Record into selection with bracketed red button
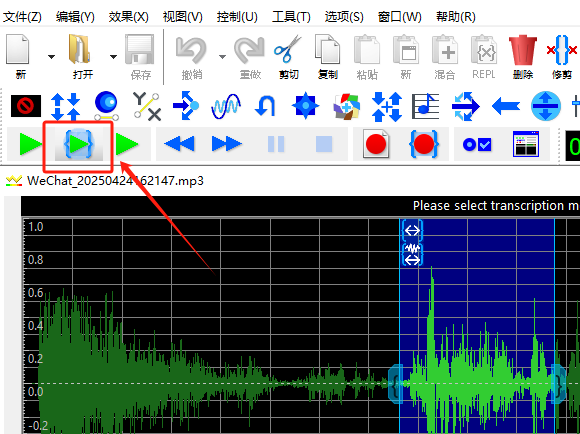Viewport: 580px width, 434px height. click(x=424, y=144)
